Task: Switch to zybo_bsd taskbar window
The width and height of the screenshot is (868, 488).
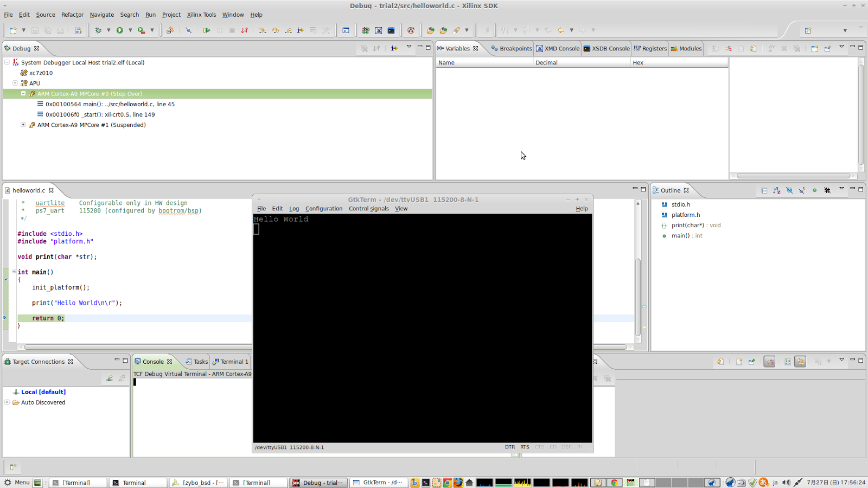Action: pyautogui.click(x=198, y=483)
